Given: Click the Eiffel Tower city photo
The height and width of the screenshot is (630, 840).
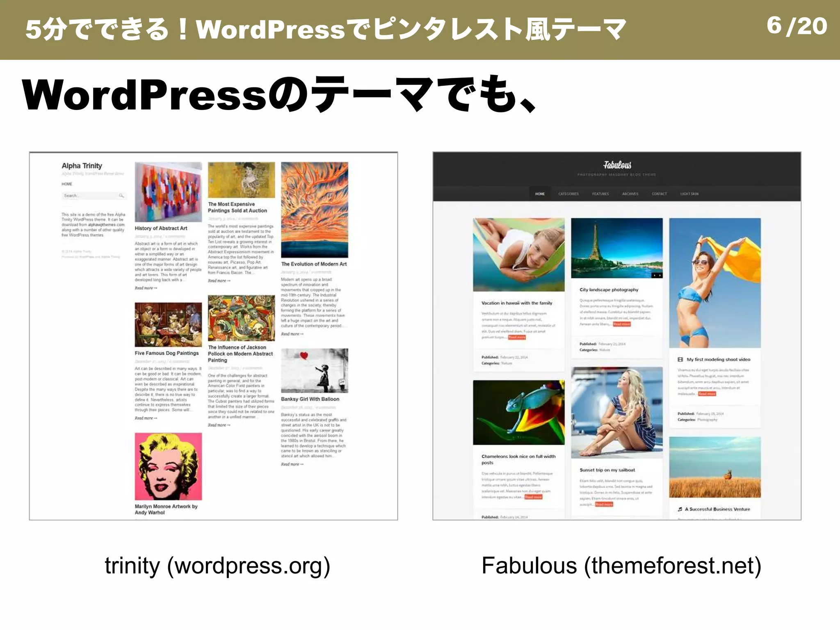Looking at the screenshot, I should pos(617,248).
